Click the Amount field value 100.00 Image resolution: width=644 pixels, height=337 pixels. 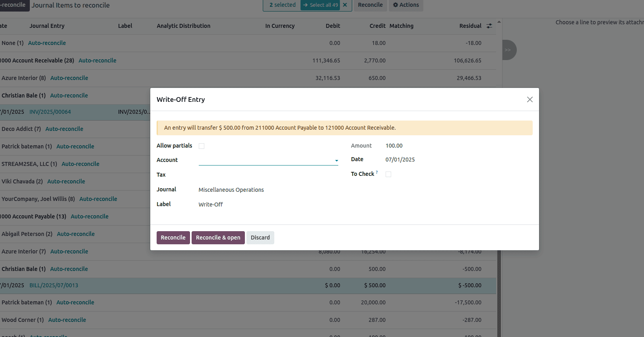point(394,146)
